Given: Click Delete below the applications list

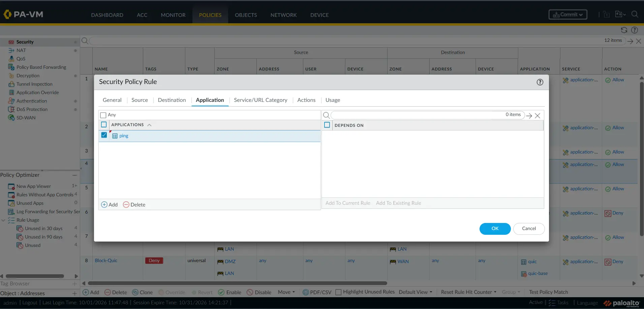Looking at the screenshot, I should [x=134, y=205].
